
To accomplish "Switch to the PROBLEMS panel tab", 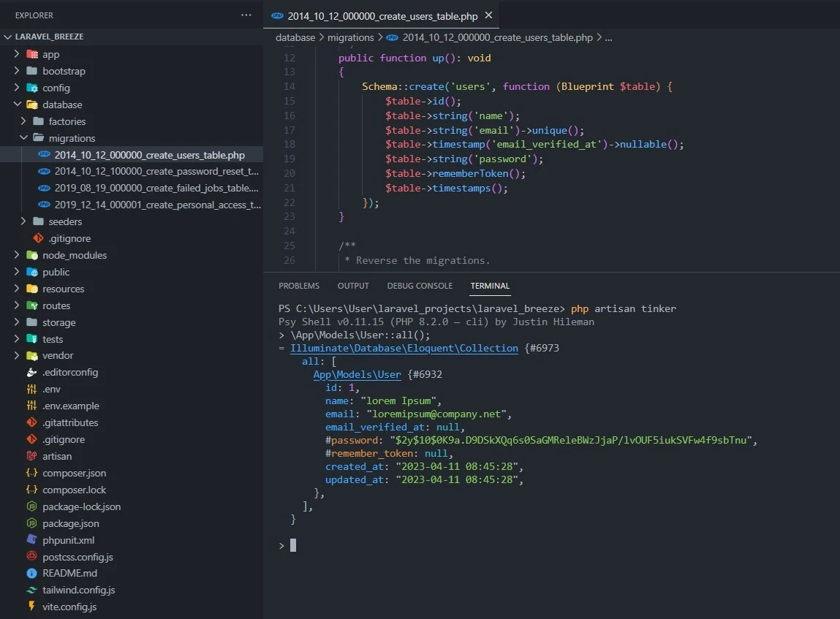I will 298,286.
